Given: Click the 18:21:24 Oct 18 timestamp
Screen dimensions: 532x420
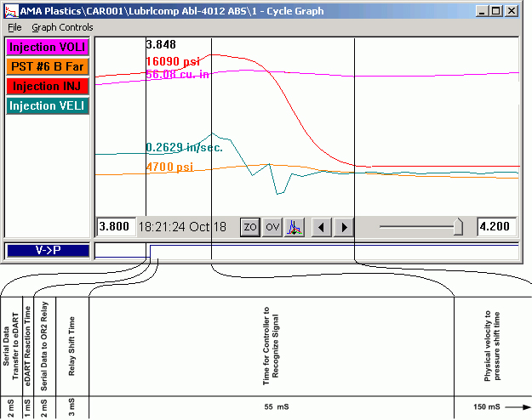Looking at the screenshot, I should coord(182,227).
